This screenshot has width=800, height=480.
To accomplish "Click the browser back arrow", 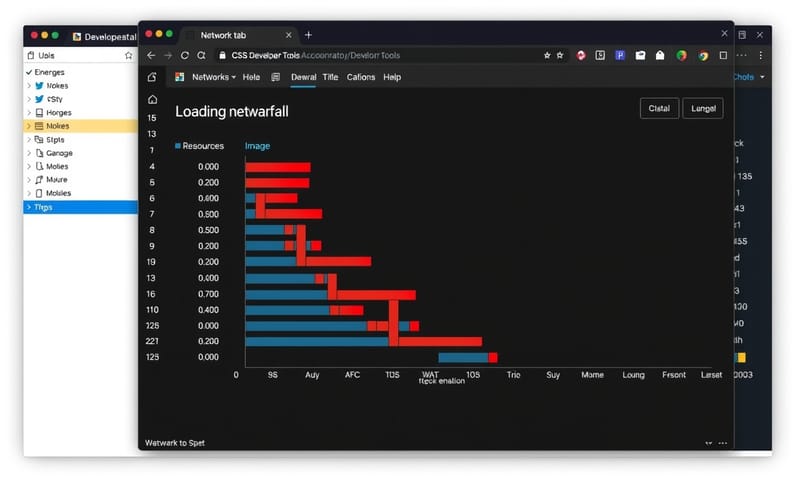I will pos(151,56).
